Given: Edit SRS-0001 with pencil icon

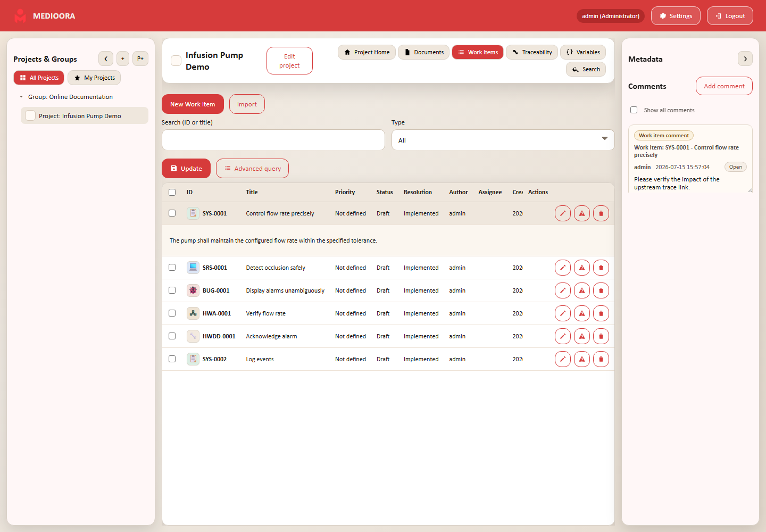Looking at the screenshot, I should coord(563,268).
